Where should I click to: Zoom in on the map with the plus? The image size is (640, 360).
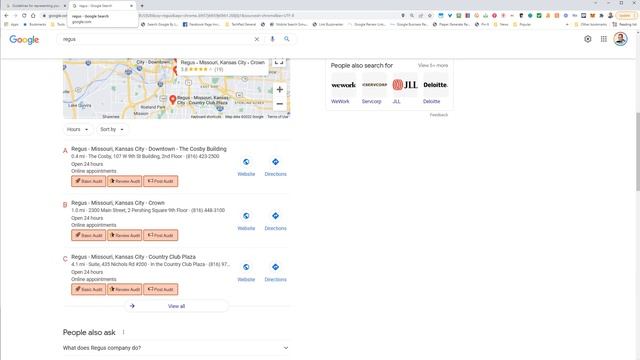[280, 89]
